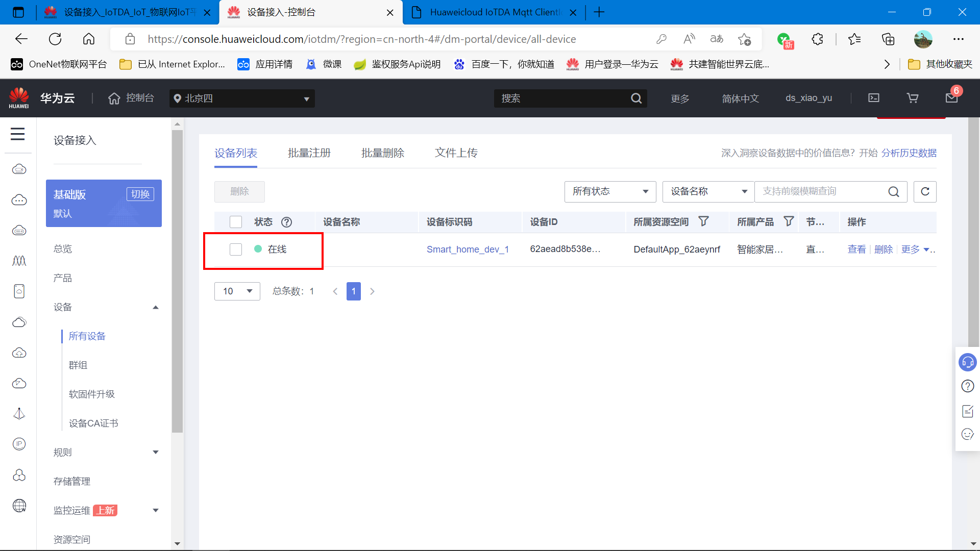Click the 所属产品 filter funnel icon

coord(789,221)
